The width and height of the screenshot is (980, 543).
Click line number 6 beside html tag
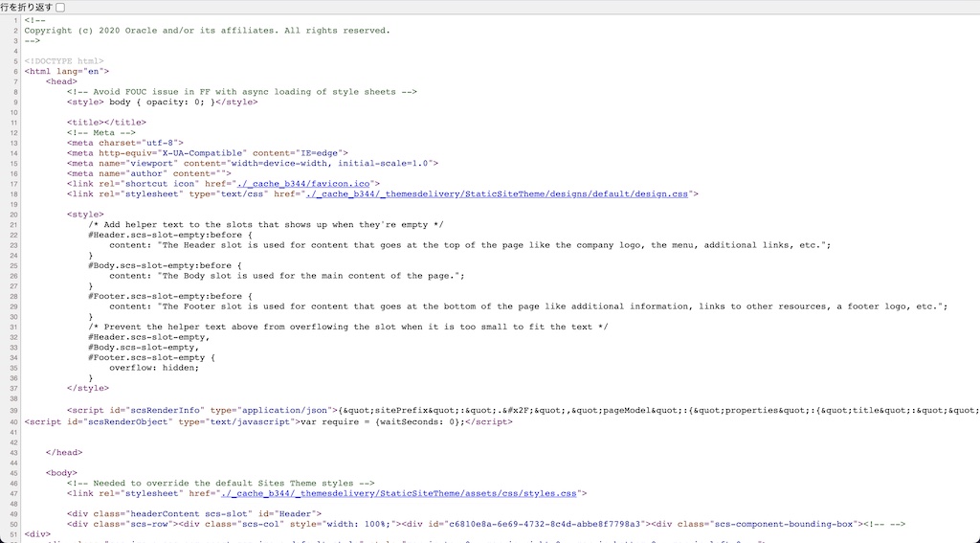point(15,71)
